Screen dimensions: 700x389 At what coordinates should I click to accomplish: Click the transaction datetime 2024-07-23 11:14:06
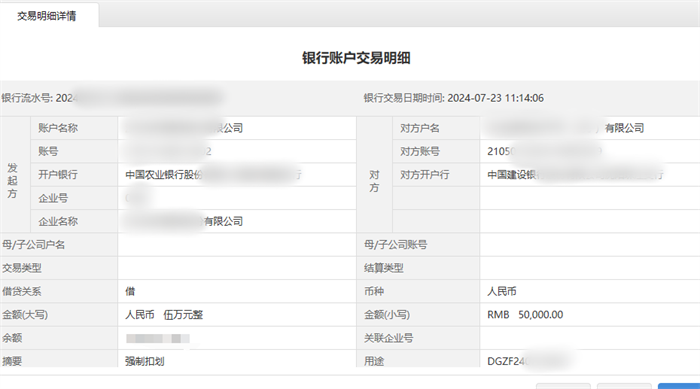point(496,98)
